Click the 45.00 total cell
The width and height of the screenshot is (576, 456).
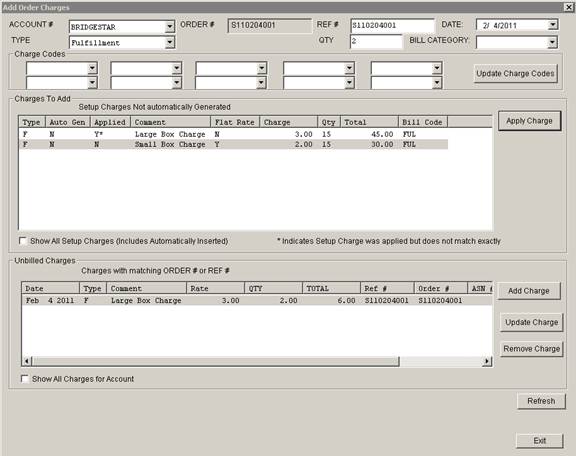pyautogui.click(x=382, y=134)
